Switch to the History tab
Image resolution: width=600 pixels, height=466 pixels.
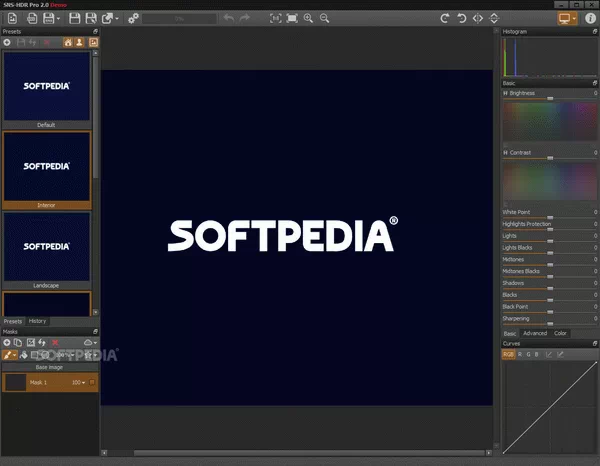pyautogui.click(x=37, y=321)
